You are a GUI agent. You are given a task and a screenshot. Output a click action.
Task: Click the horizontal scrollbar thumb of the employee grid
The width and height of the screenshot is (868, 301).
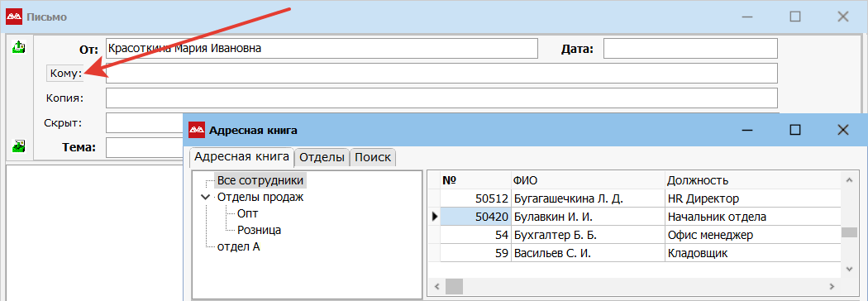(x=454, y=286)
